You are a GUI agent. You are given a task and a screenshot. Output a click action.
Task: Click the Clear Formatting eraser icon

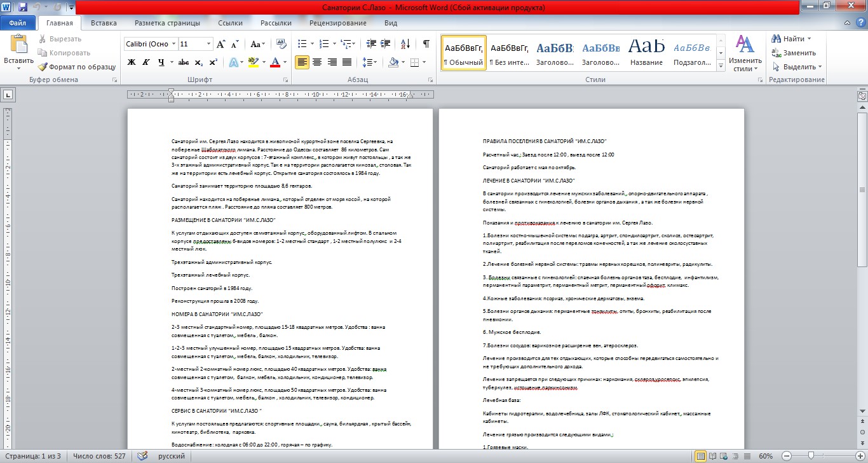coord(282,44)
